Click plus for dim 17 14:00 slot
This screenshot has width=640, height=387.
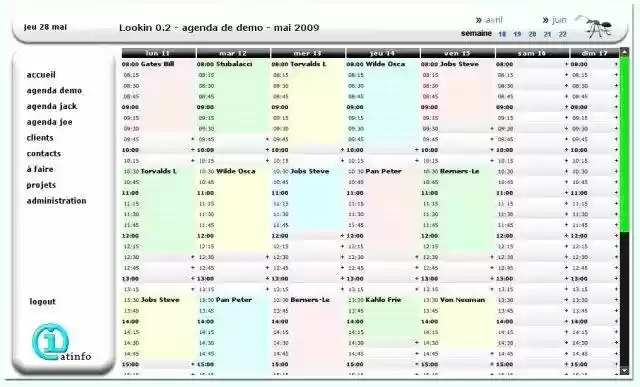(x=616, y=322)
